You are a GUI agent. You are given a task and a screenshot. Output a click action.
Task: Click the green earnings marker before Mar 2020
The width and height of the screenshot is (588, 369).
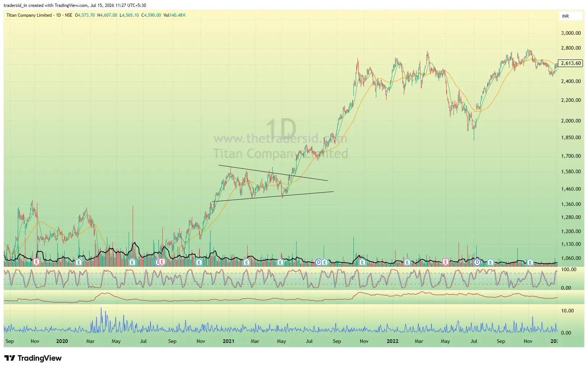[79, 262]
